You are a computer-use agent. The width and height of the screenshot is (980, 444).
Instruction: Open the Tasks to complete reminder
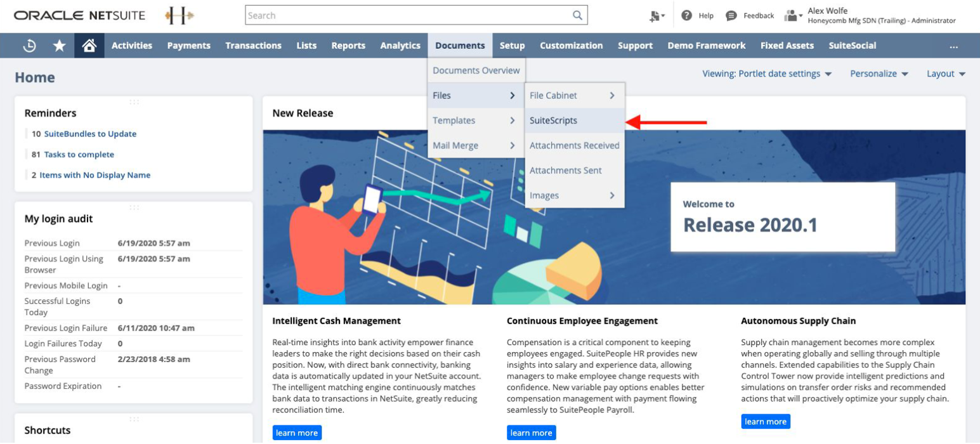(79, 154)
